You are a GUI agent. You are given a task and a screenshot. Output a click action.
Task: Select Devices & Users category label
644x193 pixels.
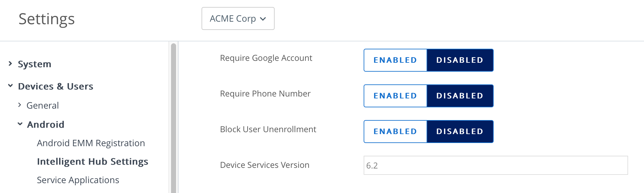pos(56,86)
